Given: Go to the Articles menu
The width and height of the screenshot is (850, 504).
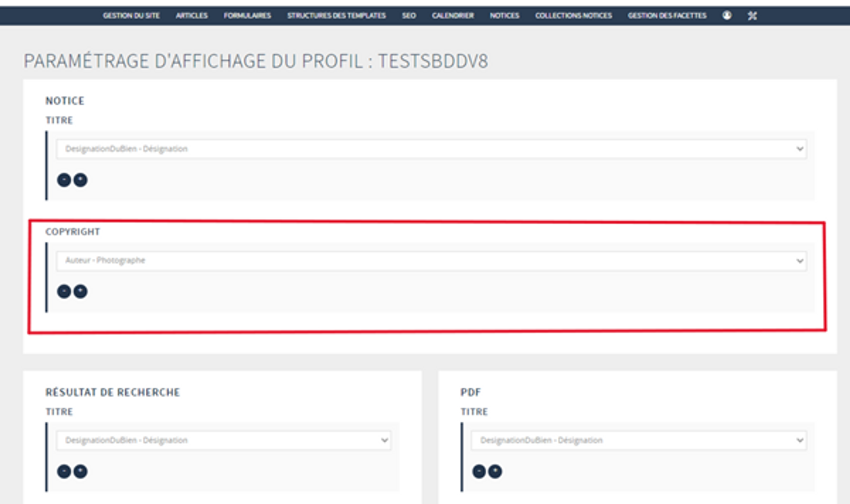Looking at the screenshot, I should pyautogui.click(x=192, y=15).
